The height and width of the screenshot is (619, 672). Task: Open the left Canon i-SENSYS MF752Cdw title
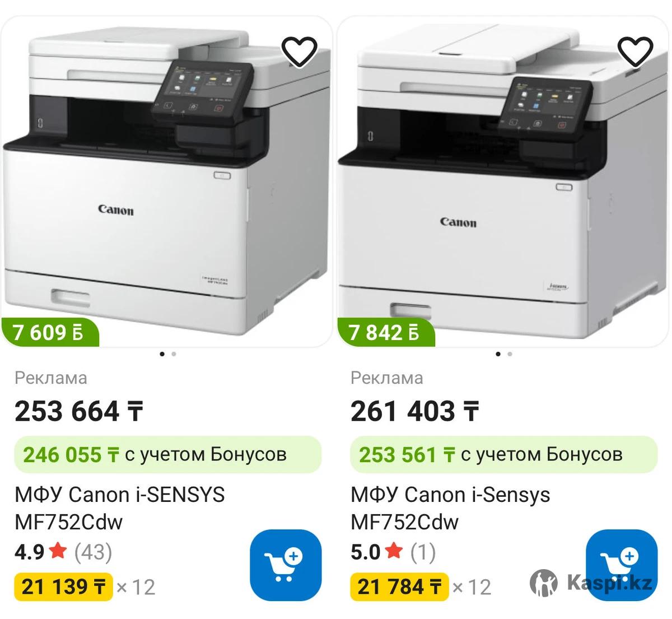point(120,509)
